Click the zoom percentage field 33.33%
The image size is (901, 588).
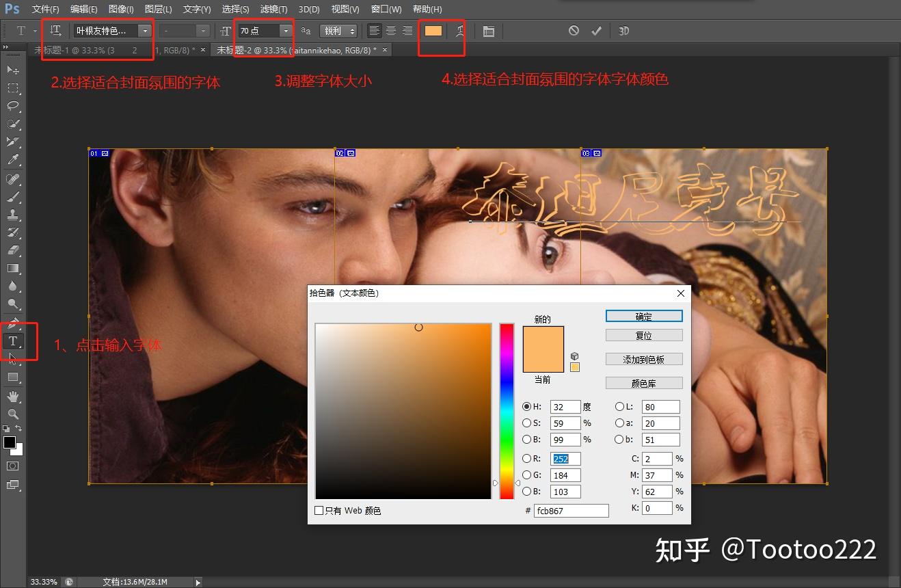coord(44,583)
